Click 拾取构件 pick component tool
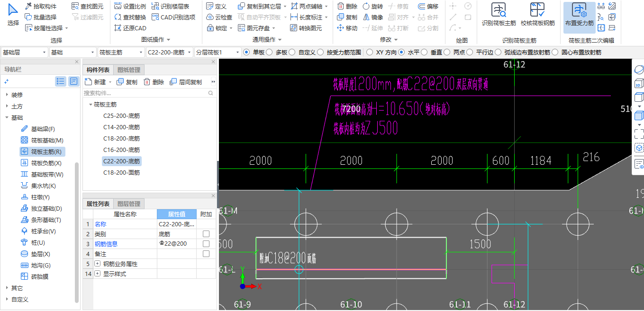This screenshot has width=644, height=311. click(41, 6)
